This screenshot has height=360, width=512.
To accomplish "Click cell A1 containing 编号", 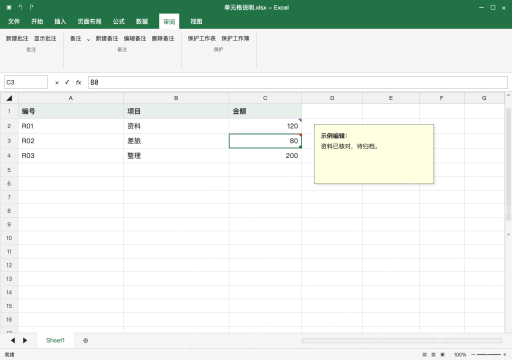I will pyautogui.click(x=71, y=111).
